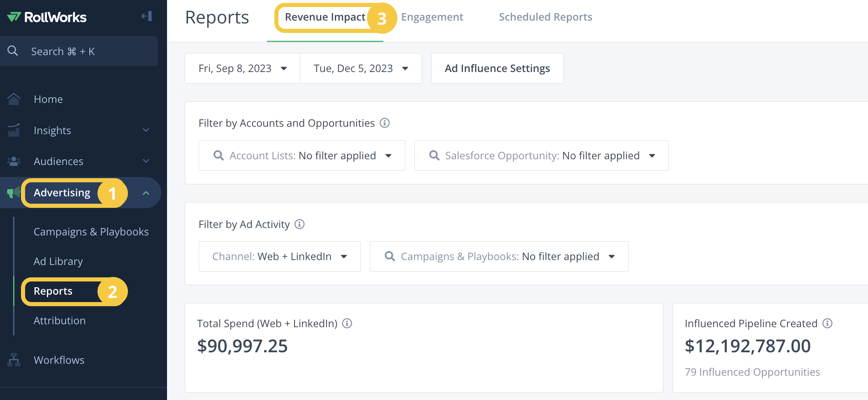
Task: Click the $90,997.25 total spend value
Action: coord(242,346)
